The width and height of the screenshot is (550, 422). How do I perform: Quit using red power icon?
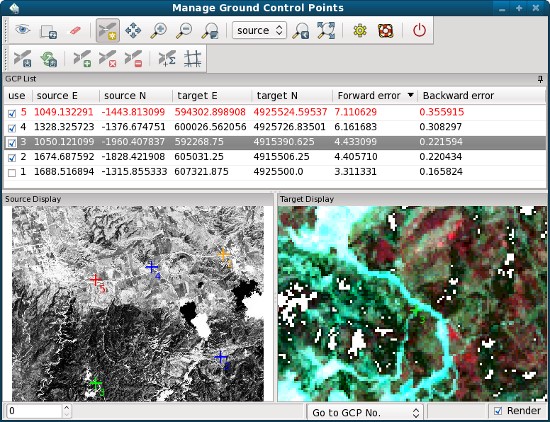tap(419, 31)
